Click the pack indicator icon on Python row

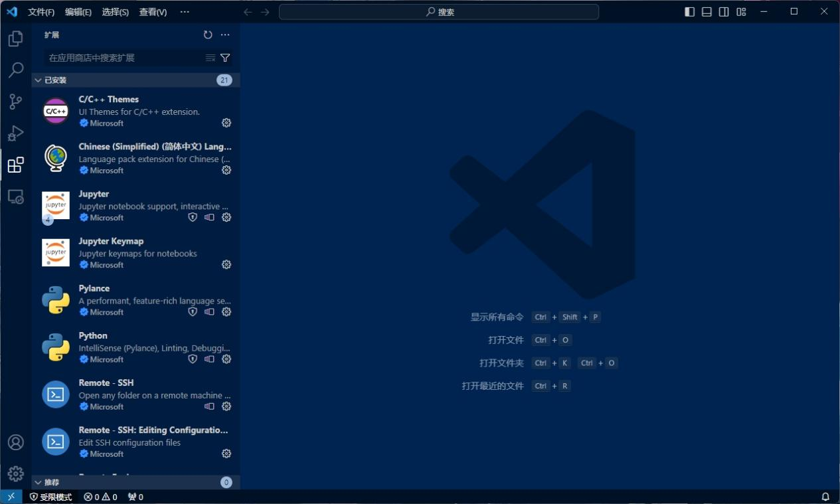tap(209, 359)
